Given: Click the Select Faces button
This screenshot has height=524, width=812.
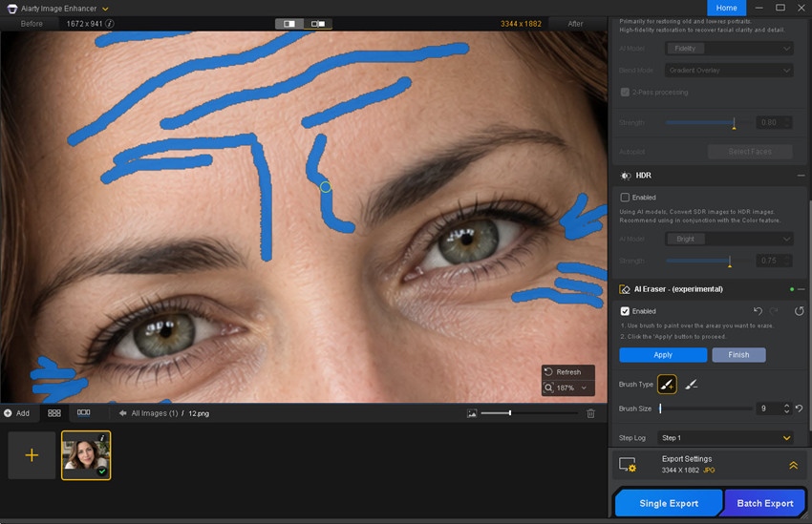Looking at the screenshot, I should tap(750, 152).
